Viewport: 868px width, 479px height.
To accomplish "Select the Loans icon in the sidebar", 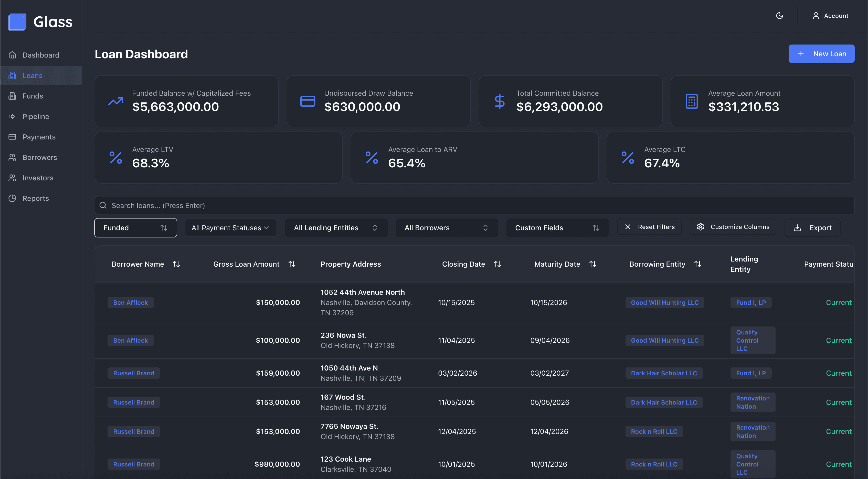I will 13,75.
